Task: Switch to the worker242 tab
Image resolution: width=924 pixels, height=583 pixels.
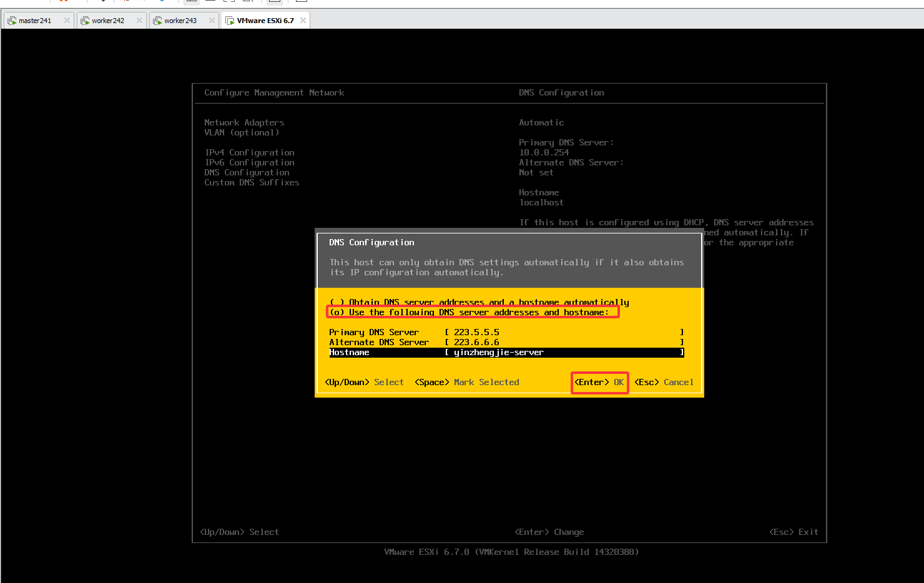Action: click(x=112, y=21)
